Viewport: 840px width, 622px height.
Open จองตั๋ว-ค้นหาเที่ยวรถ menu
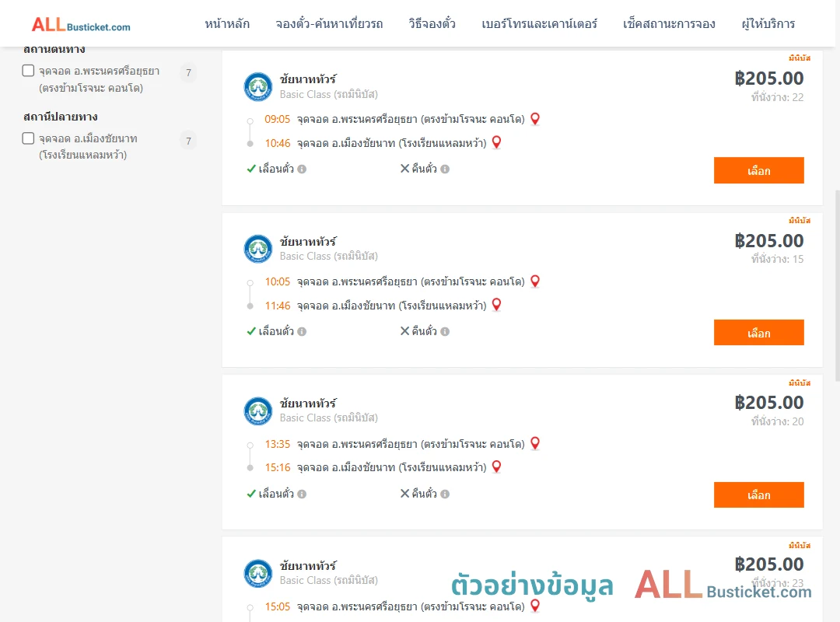[329, 24]
